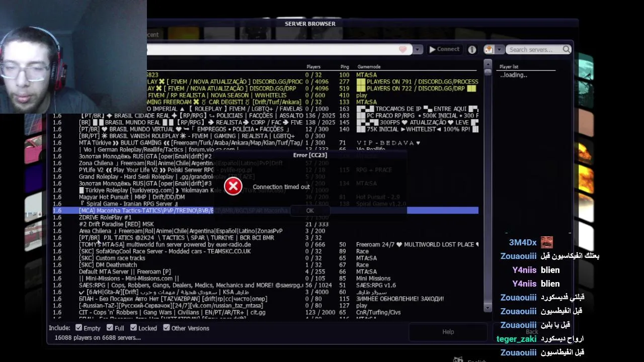The height and width of the screenshot is (362, 644).
Task: Click the Connect button
Action: (x=444, y=49)
